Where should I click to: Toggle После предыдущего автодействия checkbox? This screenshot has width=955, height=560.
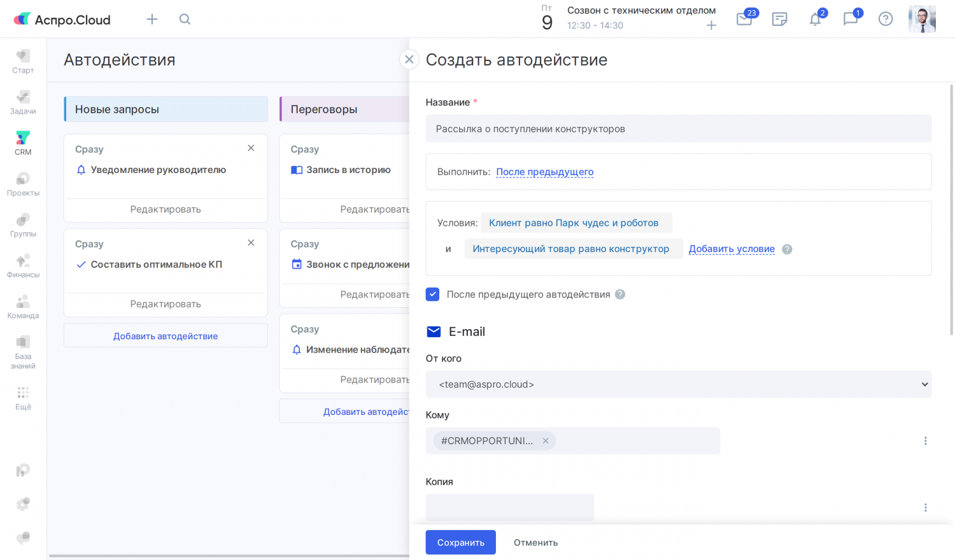pyautogui.click(x=433, y=294)
